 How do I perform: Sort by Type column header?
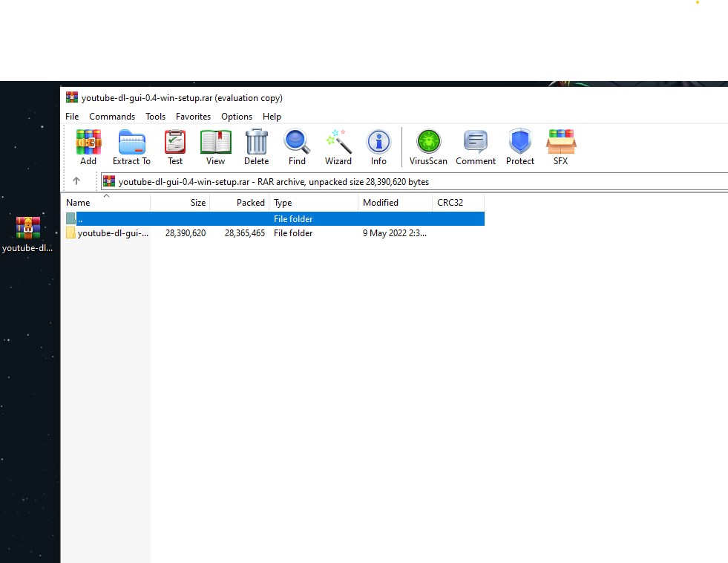click(x=314, y=203)
